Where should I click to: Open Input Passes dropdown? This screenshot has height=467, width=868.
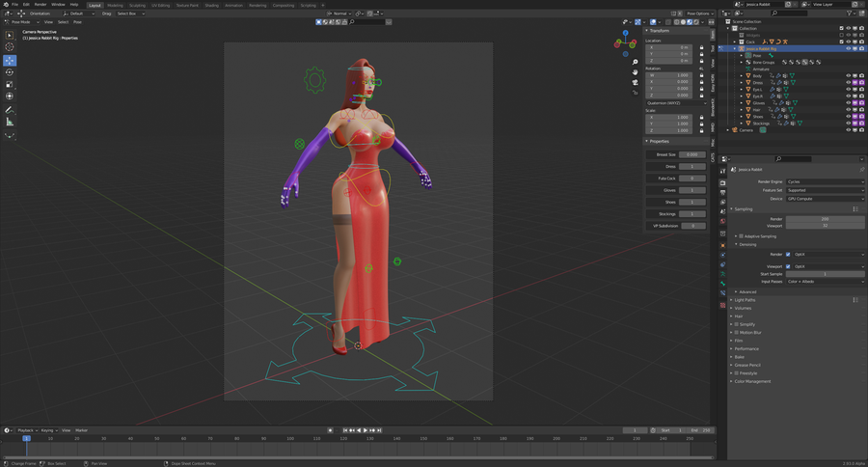(x=825, y=282)
